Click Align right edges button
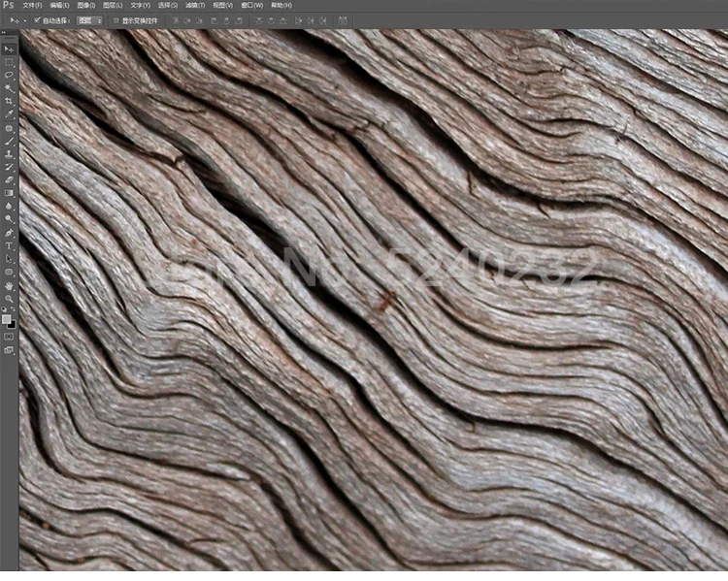The image size is (728, 581). point(239,21)
